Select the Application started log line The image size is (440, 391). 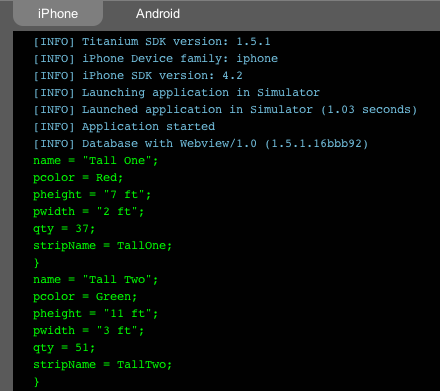124,127
